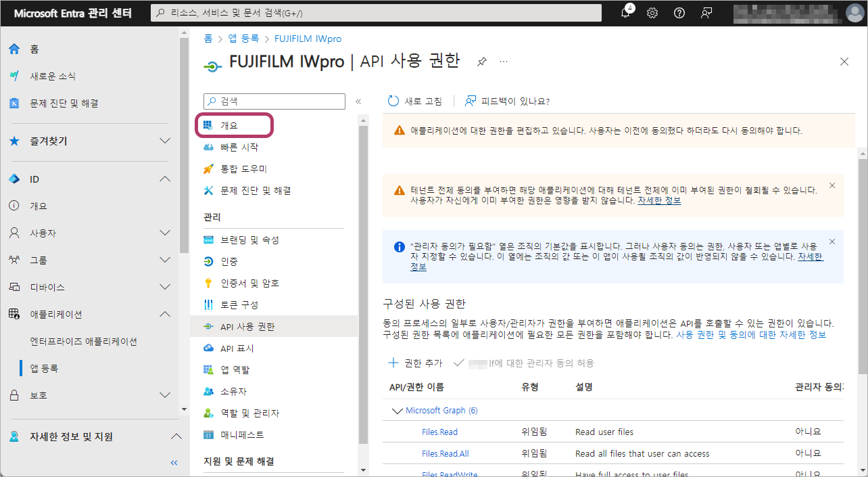The width and height of the screenshot is (868, 477).
Task: Click the groups (그룹) icon
Action: click(14, 260)
